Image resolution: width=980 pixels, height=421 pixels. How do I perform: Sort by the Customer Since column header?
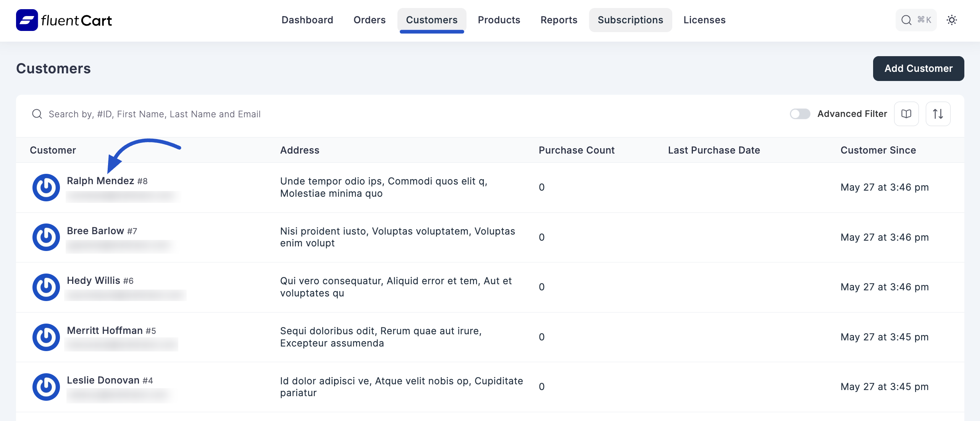coord(878,150)
